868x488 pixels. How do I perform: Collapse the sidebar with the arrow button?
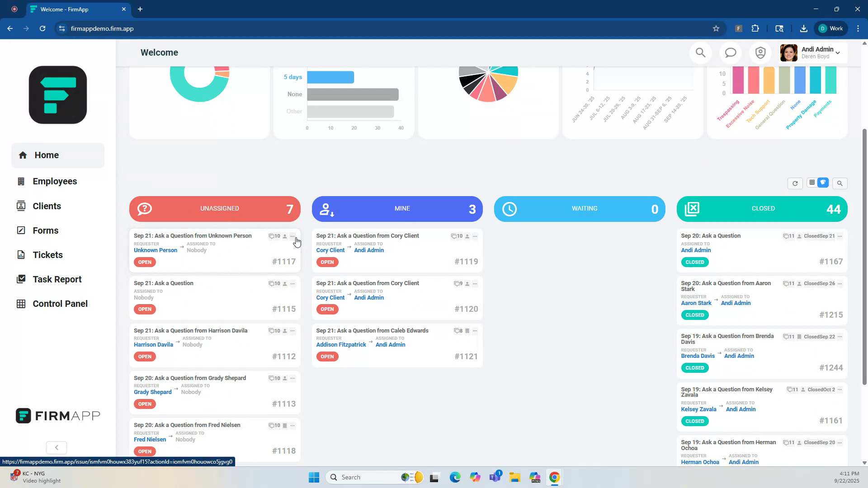pos(56,447)
